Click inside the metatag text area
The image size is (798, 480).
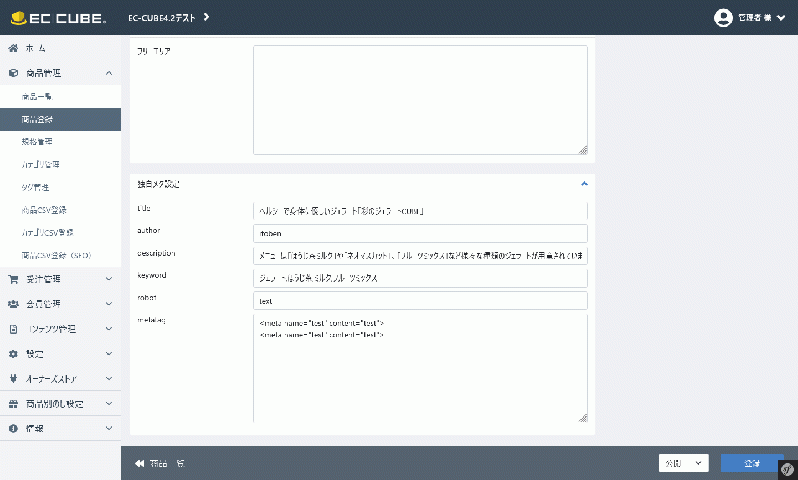(420, 368)
